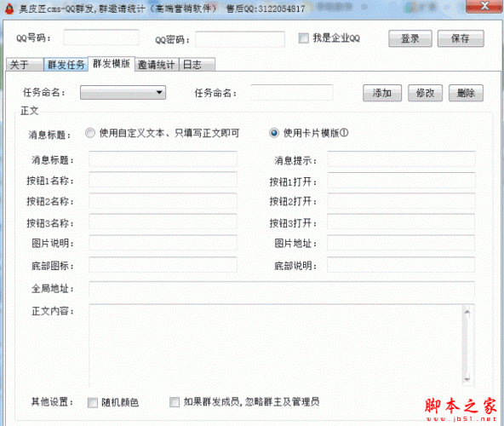Click the 按钮2打开 input field
Viewport: 504px width, 426px height.
tap(401, 201)
